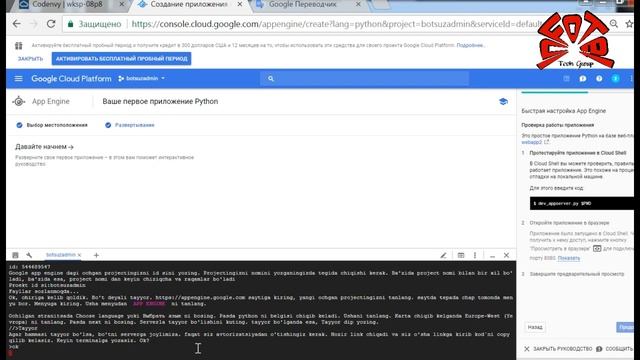Viewport: 640px width, 360px height.
Task: Click the Google Cloud Platform logo
Action: 71,79
